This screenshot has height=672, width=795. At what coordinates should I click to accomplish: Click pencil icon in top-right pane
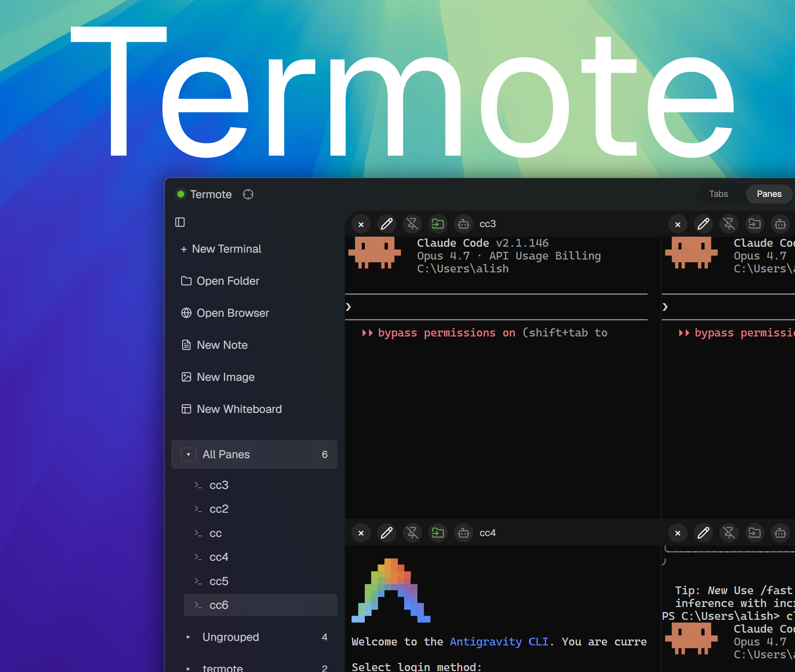coord(703,224)
